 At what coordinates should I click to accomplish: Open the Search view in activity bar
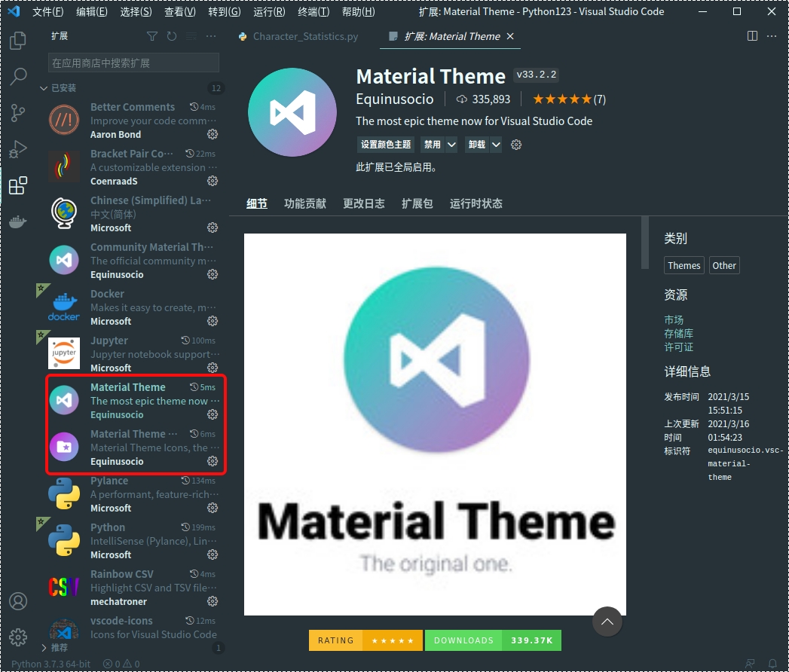pos(18,76)
